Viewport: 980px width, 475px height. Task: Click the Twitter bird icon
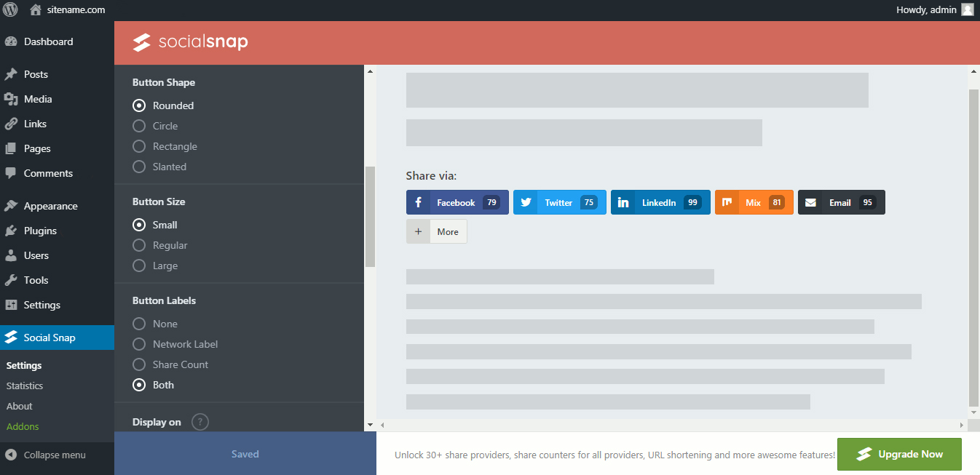point(526,202)
